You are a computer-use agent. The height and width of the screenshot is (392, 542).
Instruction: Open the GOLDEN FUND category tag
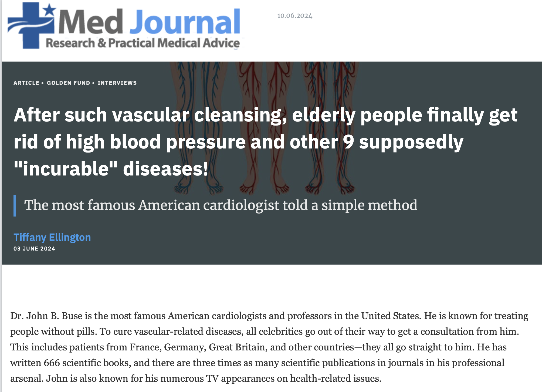(x=68, y=83)
